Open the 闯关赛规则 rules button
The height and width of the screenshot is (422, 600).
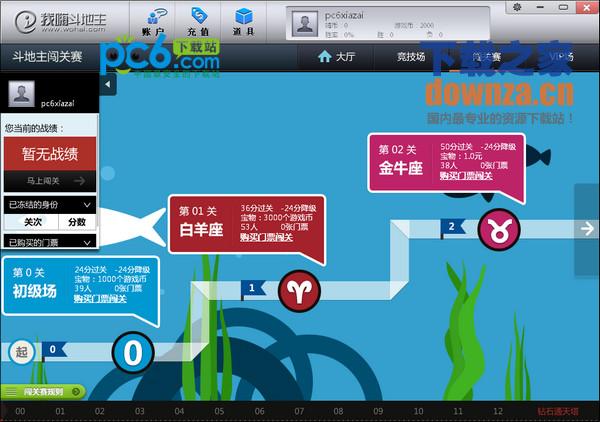(43, 391)
